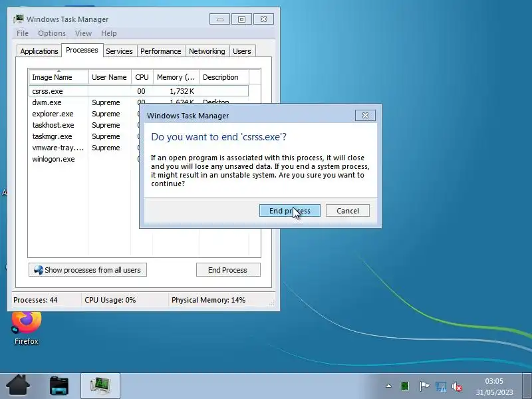
Task: Open the clock showing 03:05
Action: [x=494, y=386]
